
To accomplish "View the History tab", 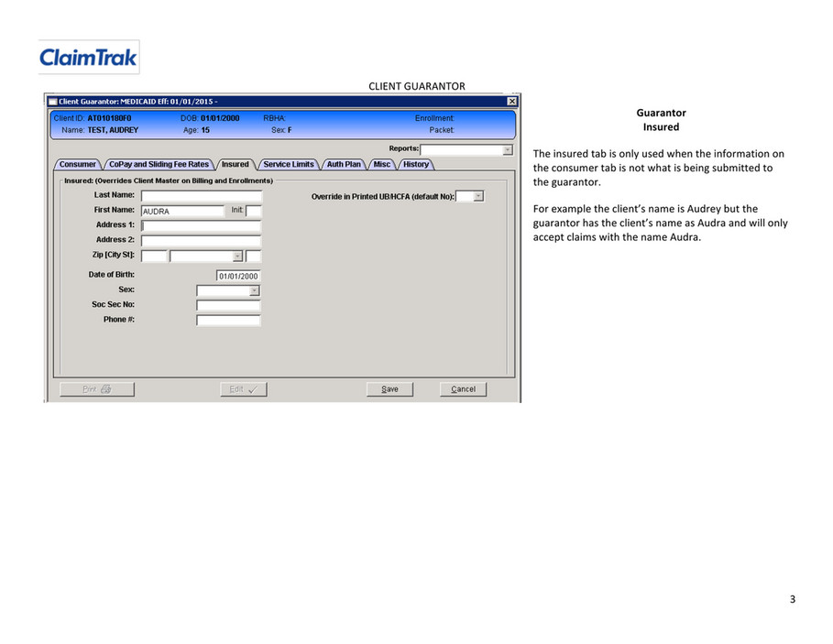I will coord(415,165).
